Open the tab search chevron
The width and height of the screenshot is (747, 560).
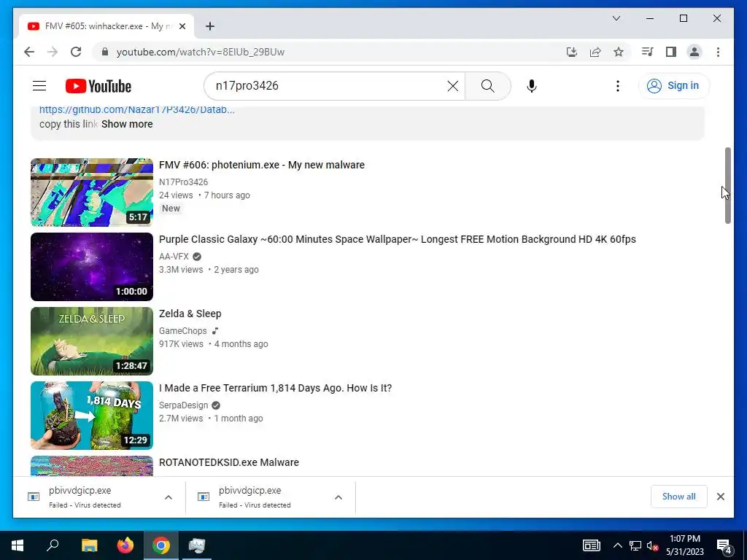(616, 18)
